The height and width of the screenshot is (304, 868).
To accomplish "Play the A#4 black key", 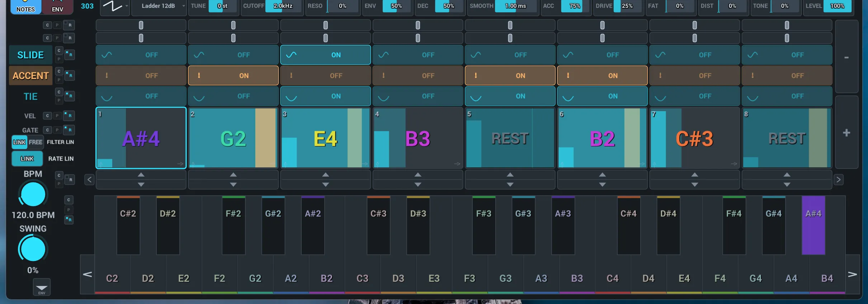I will pyautogui.click(x=813, y=225).
